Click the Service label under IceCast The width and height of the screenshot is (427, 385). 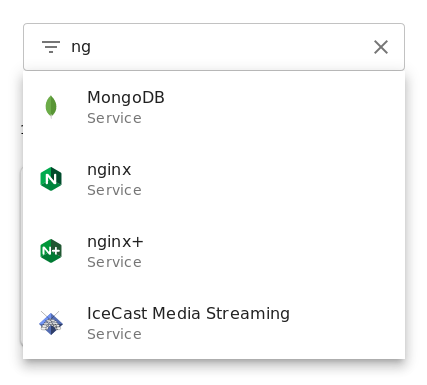coord(114,334)
